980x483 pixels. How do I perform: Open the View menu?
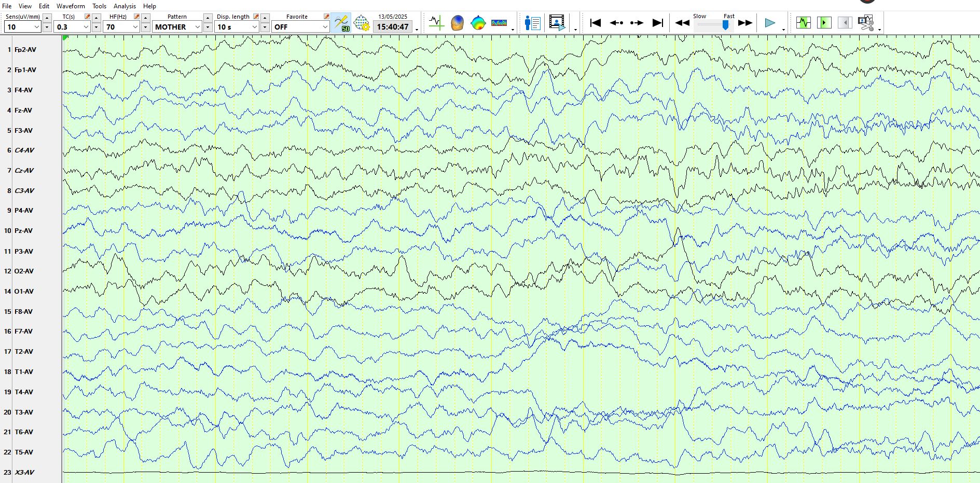tap(25, 6)
